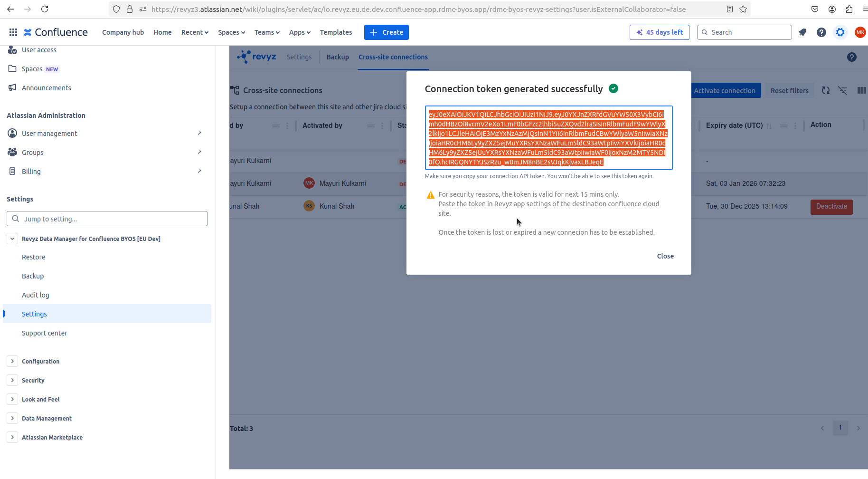Refresh the connections table icon

pyautogui.click(x=826, y=90)
